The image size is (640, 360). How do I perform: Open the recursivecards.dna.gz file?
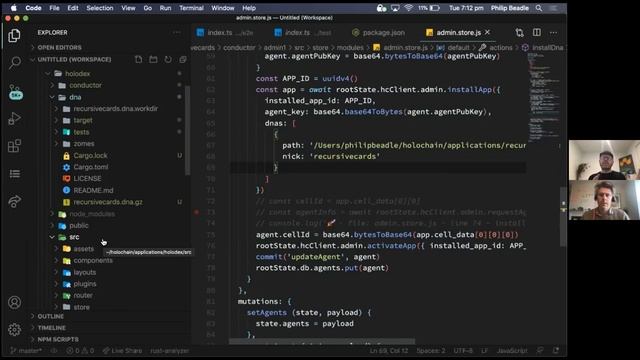[x=108, y=202]
